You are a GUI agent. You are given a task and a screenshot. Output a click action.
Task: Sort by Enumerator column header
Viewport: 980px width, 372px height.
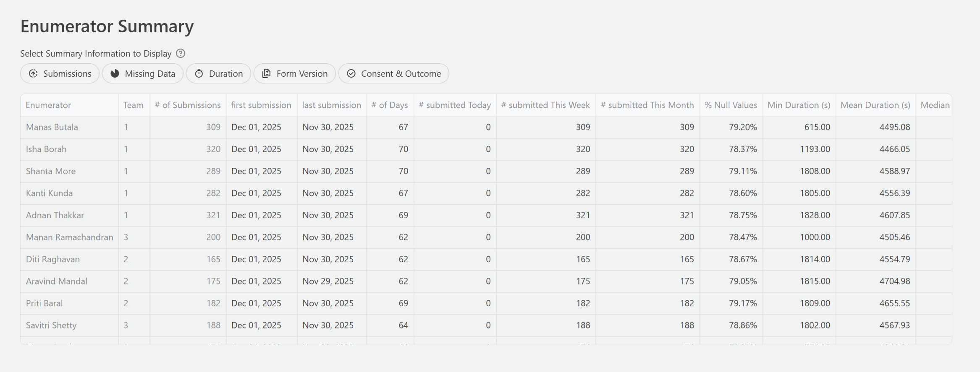coord(48,105)
